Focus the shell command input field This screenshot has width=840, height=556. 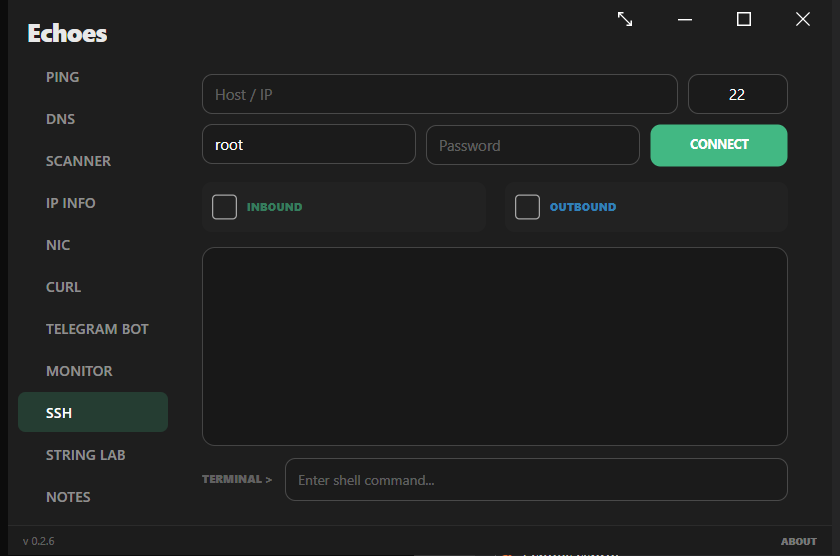536,479
